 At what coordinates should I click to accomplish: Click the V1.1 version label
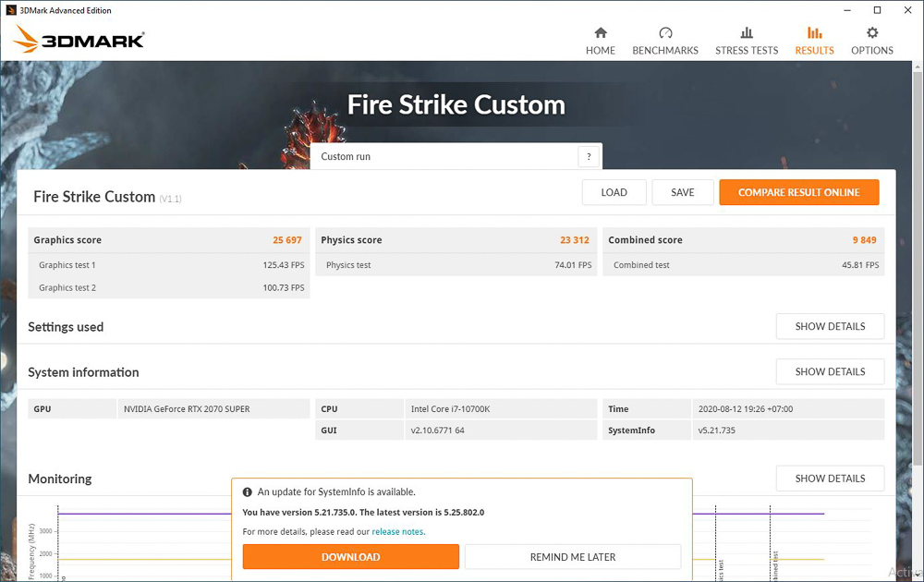170,200
